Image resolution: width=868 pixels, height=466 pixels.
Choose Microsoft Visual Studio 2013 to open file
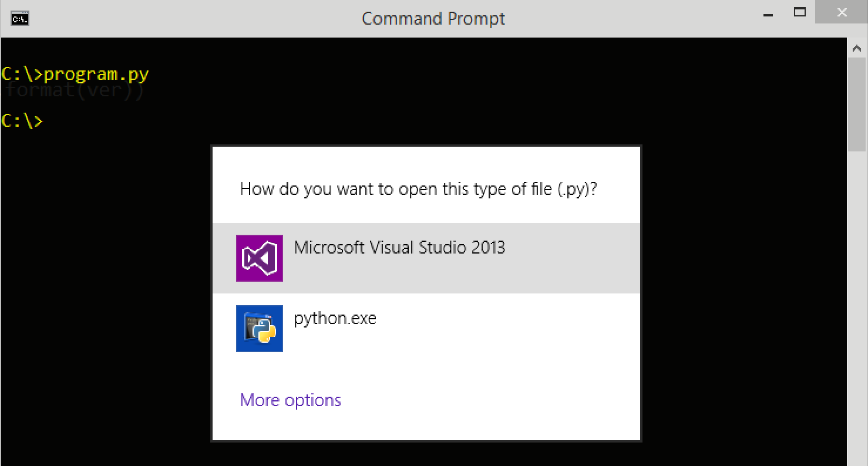click(x=399, y=248)
